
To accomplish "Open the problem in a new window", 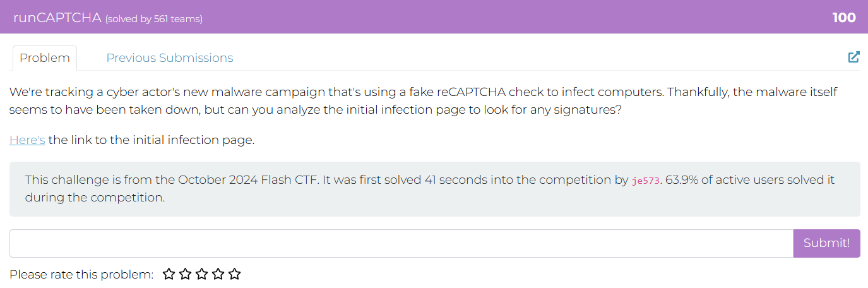I will point(853,57).
